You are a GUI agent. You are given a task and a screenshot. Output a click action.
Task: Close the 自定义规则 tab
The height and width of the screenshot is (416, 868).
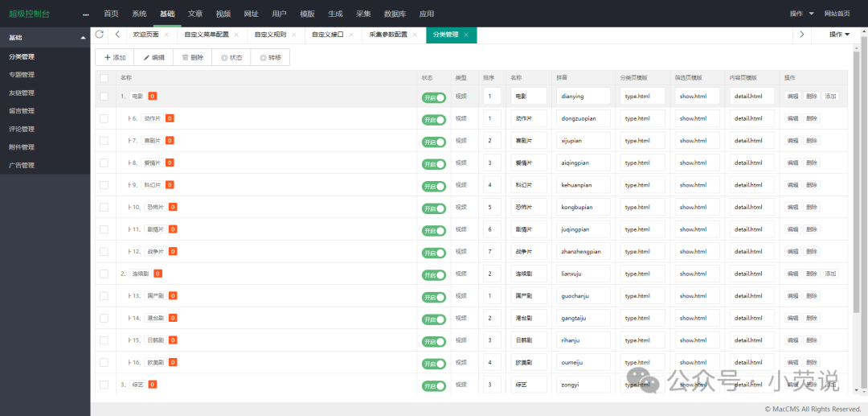293,35
